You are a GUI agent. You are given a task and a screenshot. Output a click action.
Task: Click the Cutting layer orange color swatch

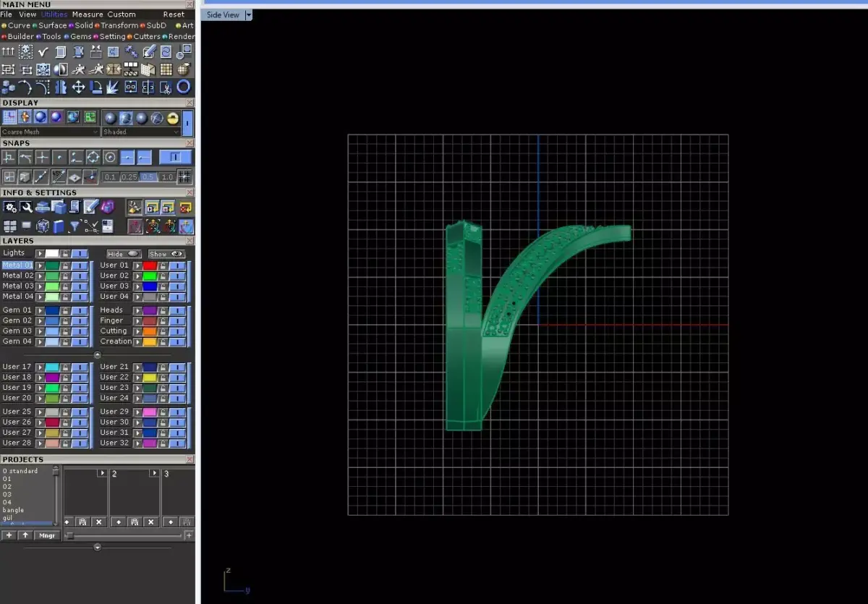click(150, 331)
